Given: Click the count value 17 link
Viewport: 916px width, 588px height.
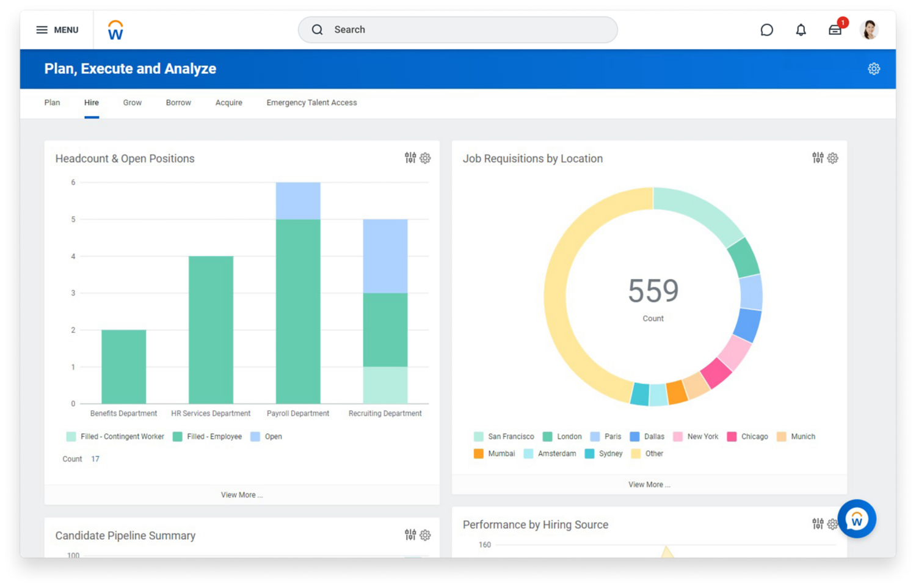Looking at the screenshot, I should [95, 459].
